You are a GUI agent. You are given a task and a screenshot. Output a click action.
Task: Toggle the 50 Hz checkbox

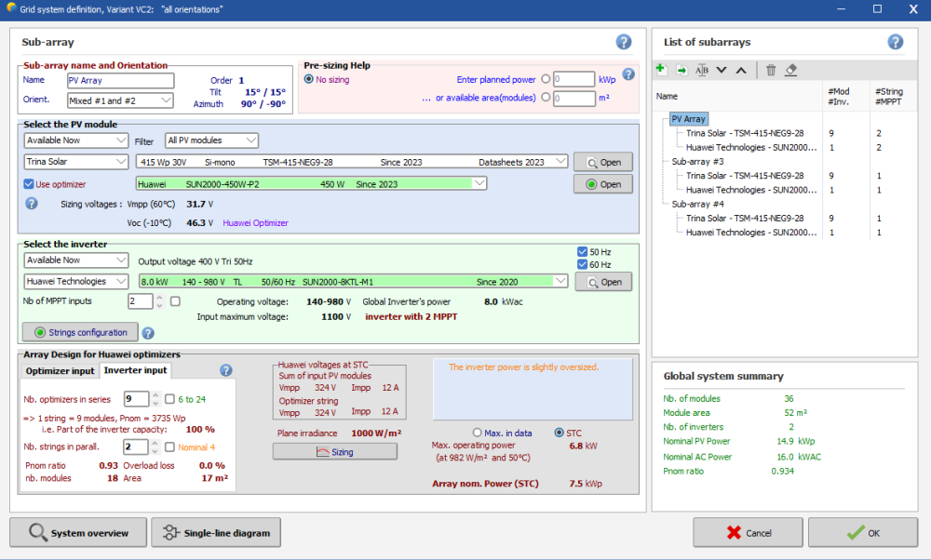pyautogui.click(x=583, y=251)
